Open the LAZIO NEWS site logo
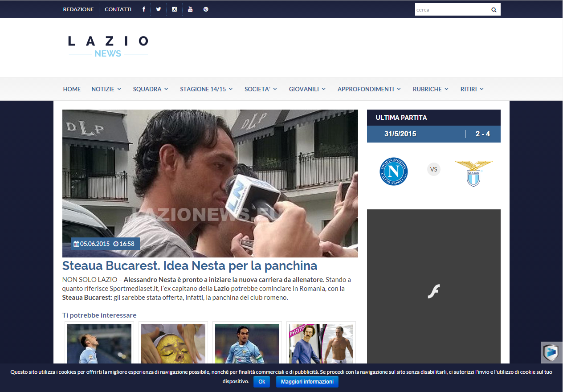 (108, 46)
